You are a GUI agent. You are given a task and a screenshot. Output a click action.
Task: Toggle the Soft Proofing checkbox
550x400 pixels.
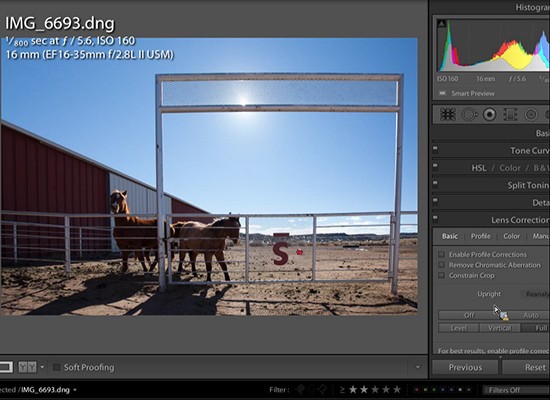[56, 367]
